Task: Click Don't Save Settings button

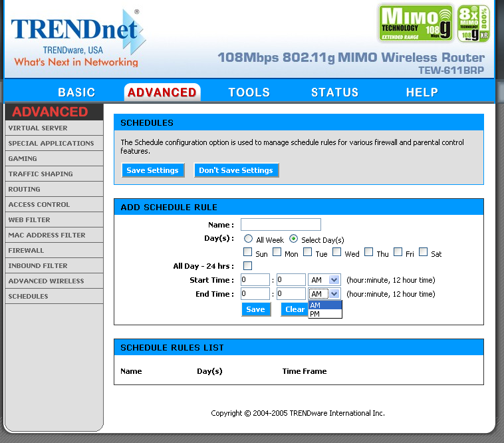Action: [236, 170]
